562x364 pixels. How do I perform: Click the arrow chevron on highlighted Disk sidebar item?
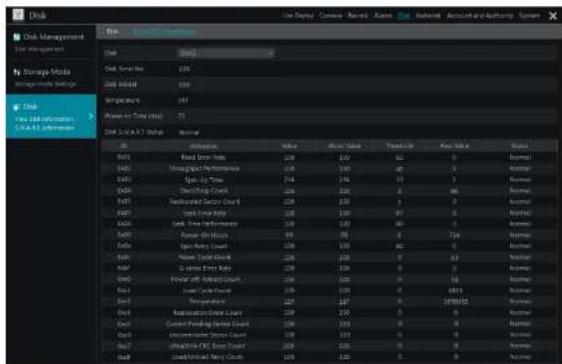point(91,116)
